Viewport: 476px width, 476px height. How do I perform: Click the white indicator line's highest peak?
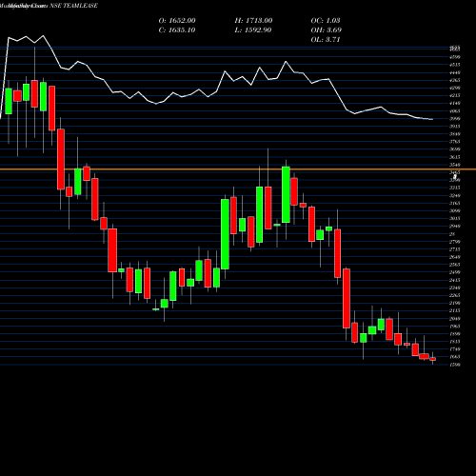tap(43, 35)
